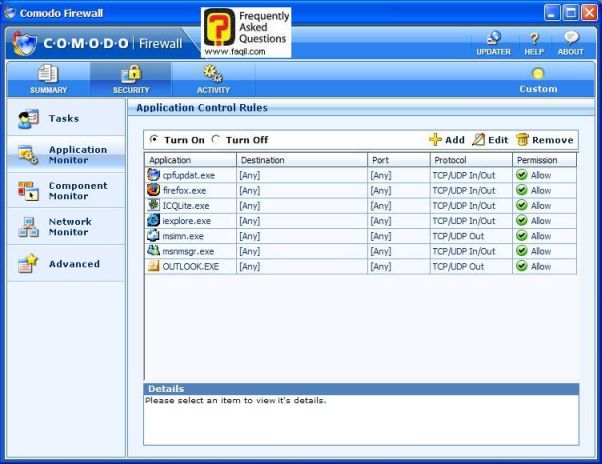Open the Help question mark icon

point(534,38)
